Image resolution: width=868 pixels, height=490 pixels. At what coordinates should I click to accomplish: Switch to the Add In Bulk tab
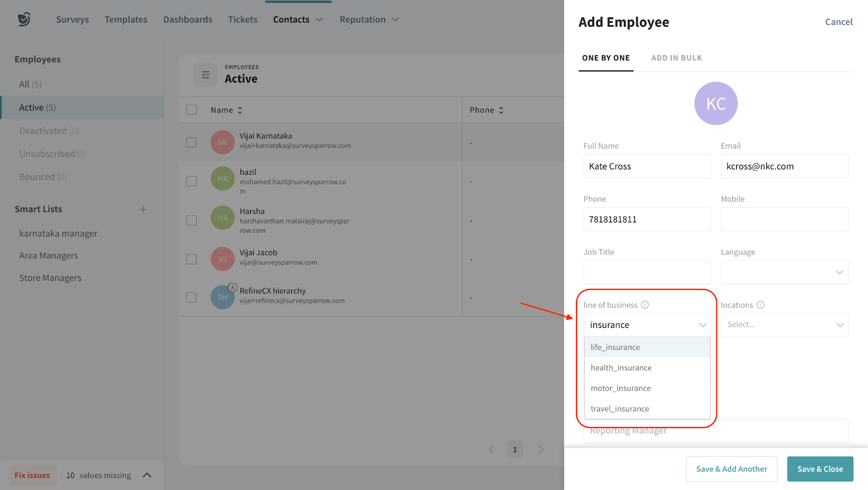[676, 58]
